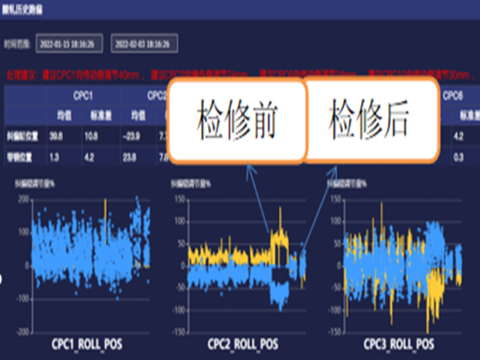The height and width of the screenshot is (360, 480).
Task: Open the start time field 2022-01-15 18:16:26
Action: [x=69, y=44]
